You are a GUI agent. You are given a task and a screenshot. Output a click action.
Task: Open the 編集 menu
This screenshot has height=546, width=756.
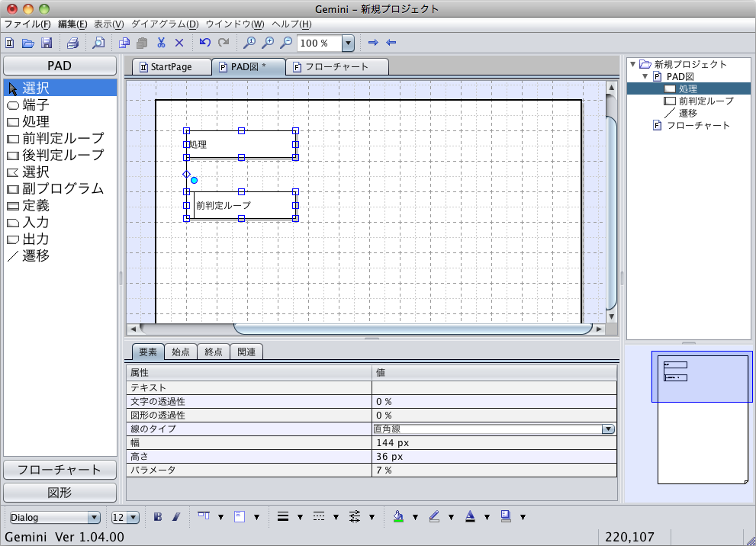tap(72, 24)
